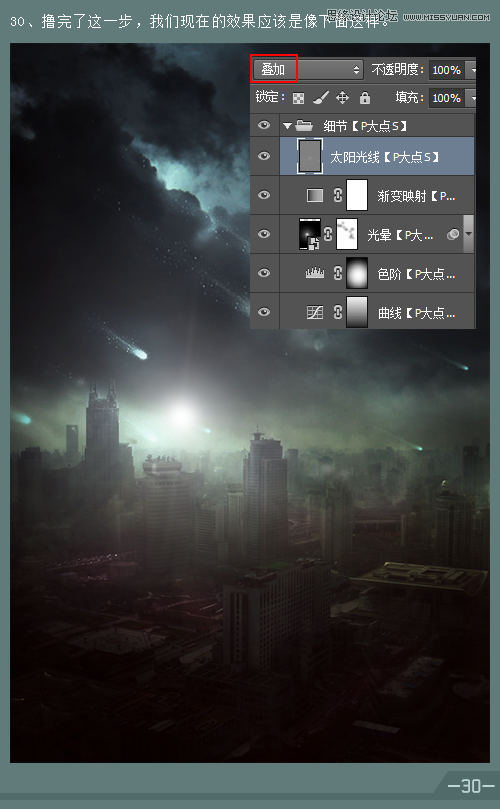
Task: Select the 渐变映射 layer name text
Action: click(416, 196)
